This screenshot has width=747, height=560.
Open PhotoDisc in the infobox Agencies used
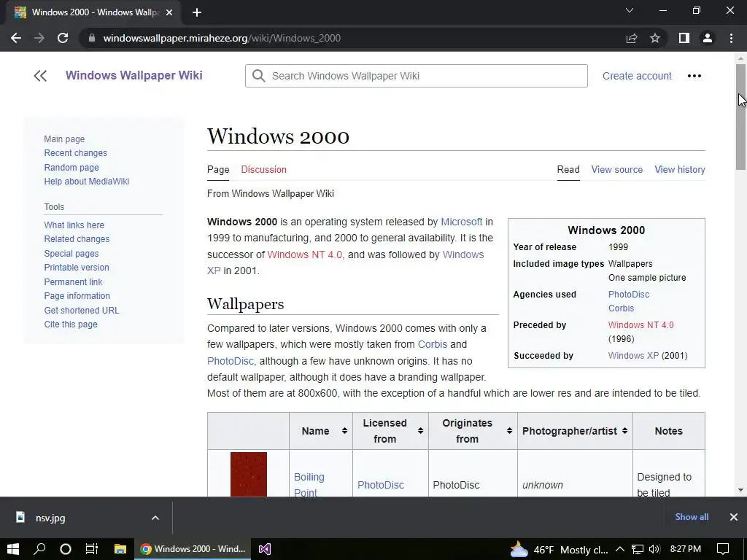(628, 295)
